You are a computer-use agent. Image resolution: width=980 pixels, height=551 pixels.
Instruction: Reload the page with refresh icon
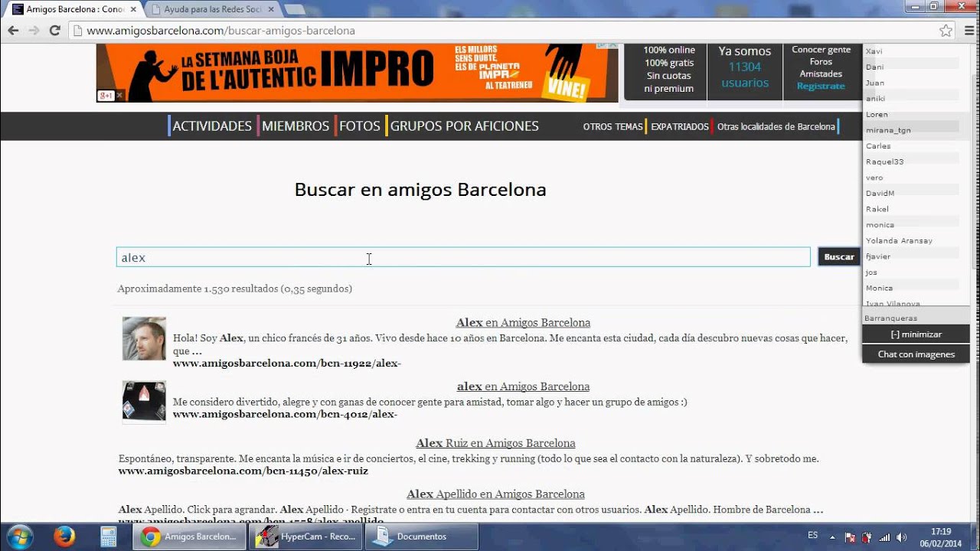(54, 31)
